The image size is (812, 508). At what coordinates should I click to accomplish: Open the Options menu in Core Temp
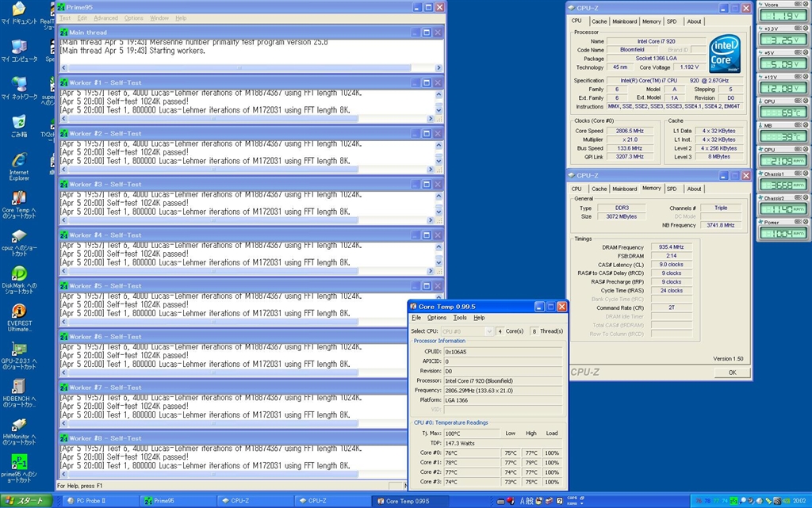click(437, 318)
